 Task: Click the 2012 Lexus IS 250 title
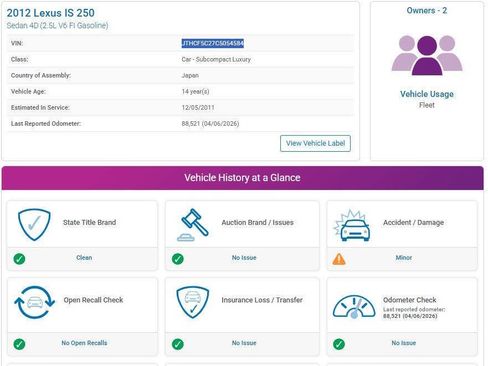(x=51, y=13)
